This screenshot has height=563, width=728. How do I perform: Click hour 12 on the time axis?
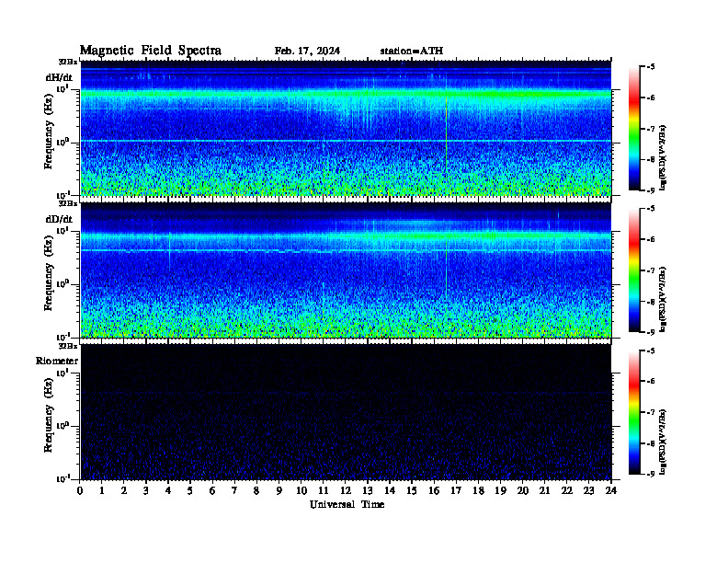coord(346,491)
